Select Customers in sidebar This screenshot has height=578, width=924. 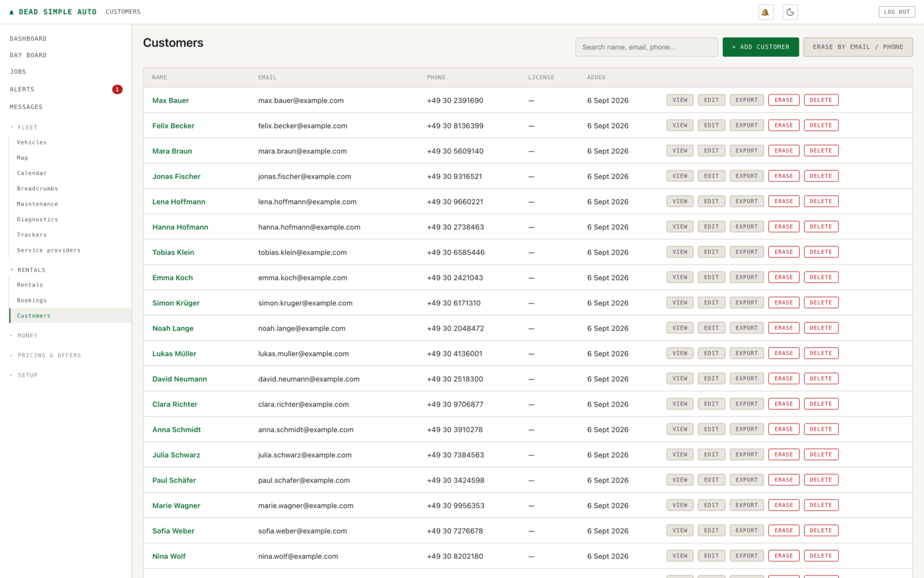[71, 316]
